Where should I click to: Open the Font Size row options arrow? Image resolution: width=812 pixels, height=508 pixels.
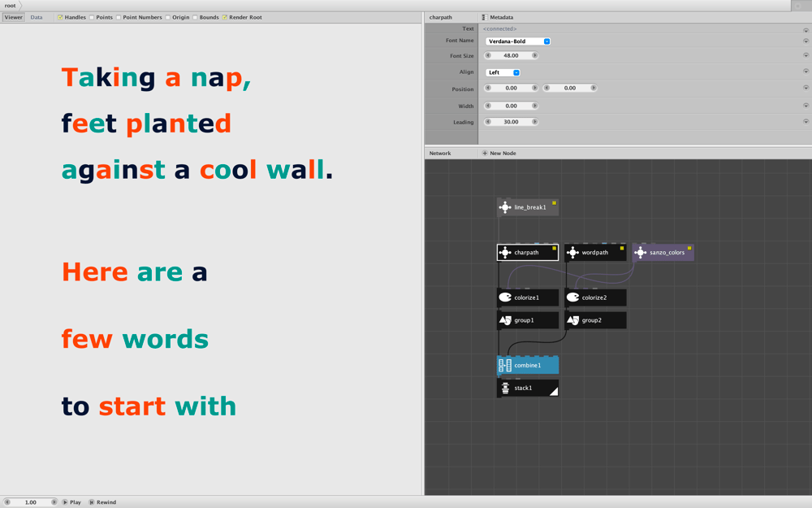click(x=806, y=55)
